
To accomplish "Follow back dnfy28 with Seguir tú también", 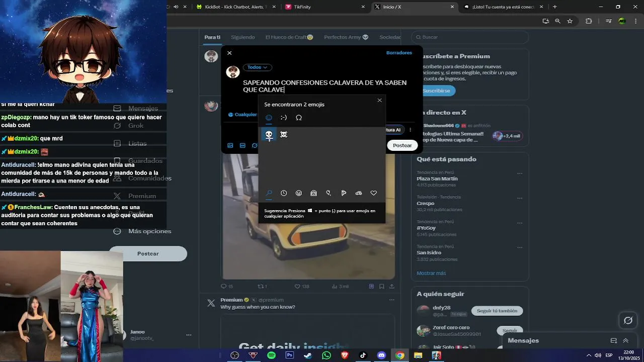I will [497, 311].
